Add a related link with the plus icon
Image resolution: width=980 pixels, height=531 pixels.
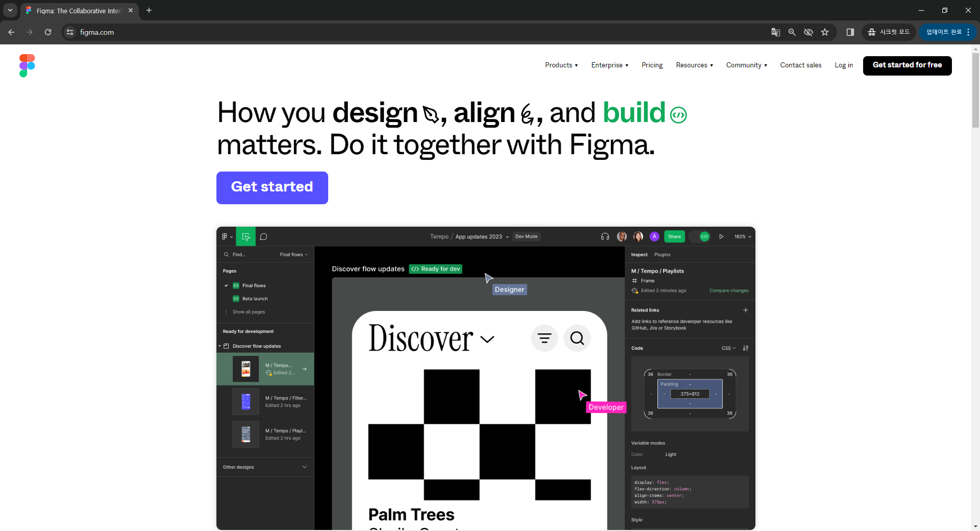pos(745,310)
